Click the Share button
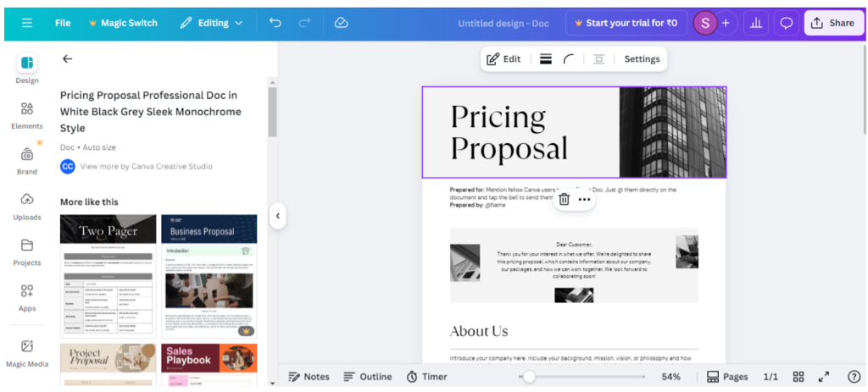Image resolution: width=868 pixels, height=392 pixels. (834, 23)
